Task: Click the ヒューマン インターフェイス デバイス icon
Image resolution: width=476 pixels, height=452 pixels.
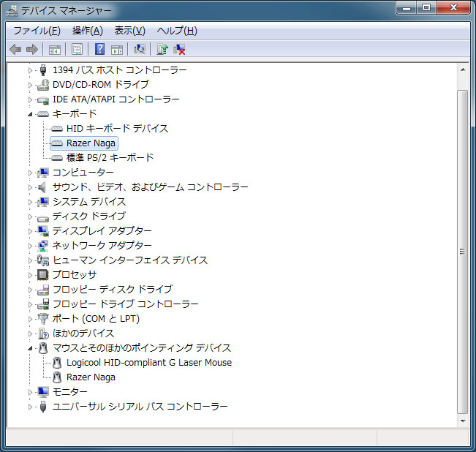Action: point(43,260)
